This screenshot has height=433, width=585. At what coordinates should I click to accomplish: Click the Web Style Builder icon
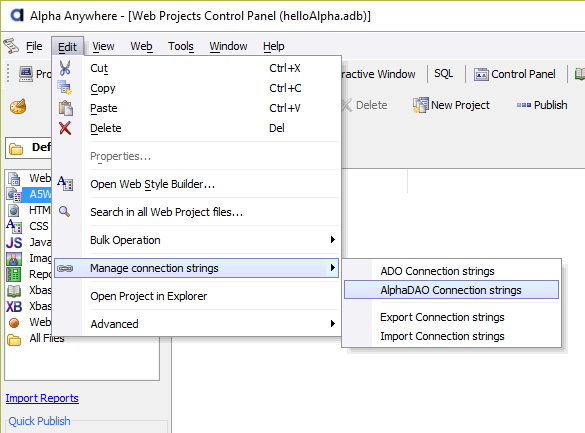65,183
